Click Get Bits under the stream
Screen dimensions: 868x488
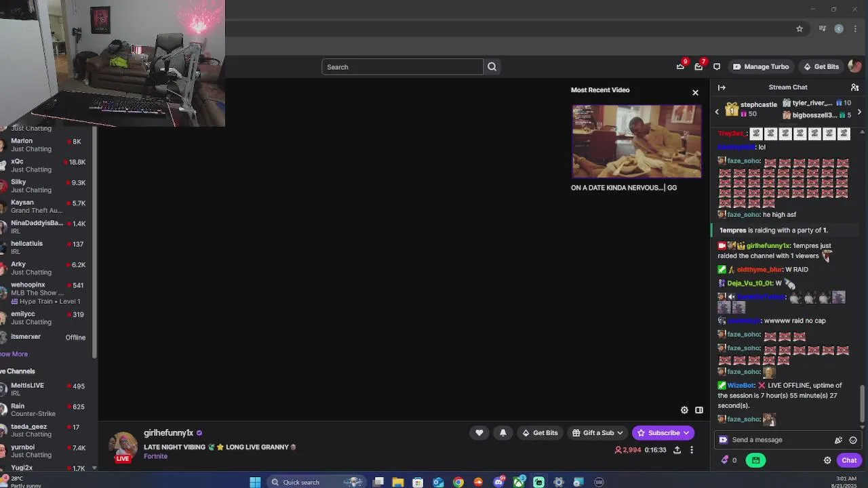coord(540,432)
